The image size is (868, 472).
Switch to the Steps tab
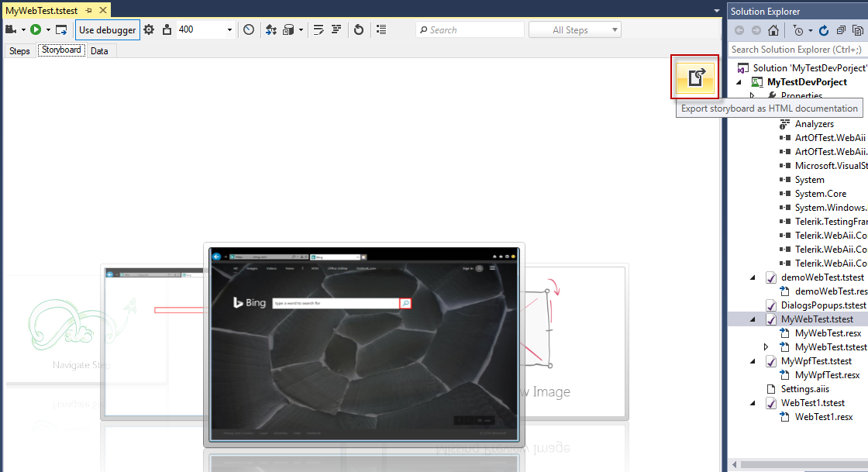[19, 51]
